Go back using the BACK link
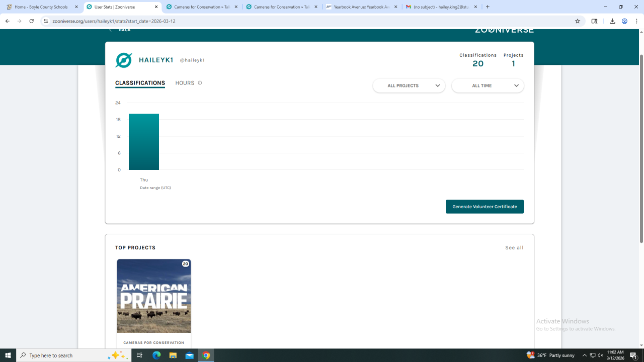This screenshot has height=362, width=644. coord(120,30)
